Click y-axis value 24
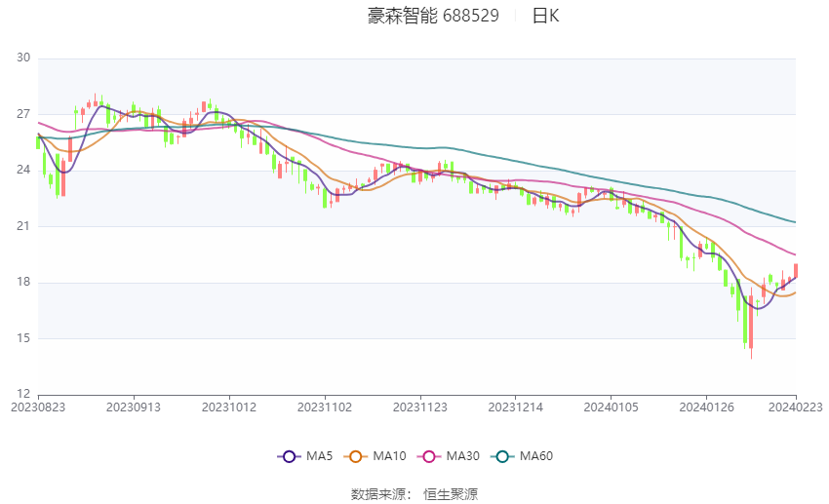Image resolution: width=829 pixels, height=504 pixels. 23,171
